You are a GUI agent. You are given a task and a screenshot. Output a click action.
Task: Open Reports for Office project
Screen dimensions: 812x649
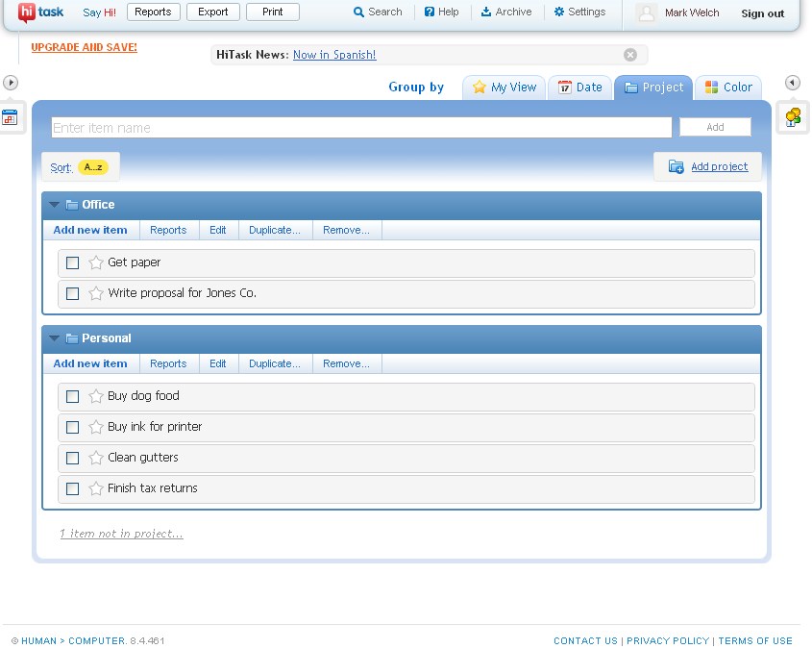click(168, 230)
